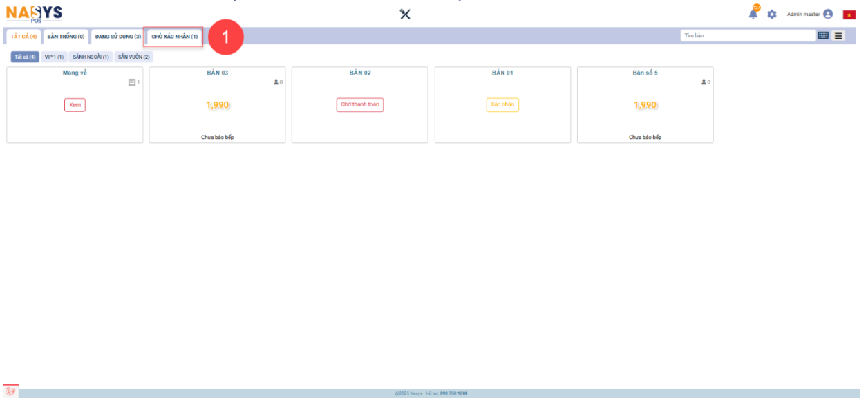Open the notifications bell icon
This screenshot has height=401, width=868.
[753, 15]
